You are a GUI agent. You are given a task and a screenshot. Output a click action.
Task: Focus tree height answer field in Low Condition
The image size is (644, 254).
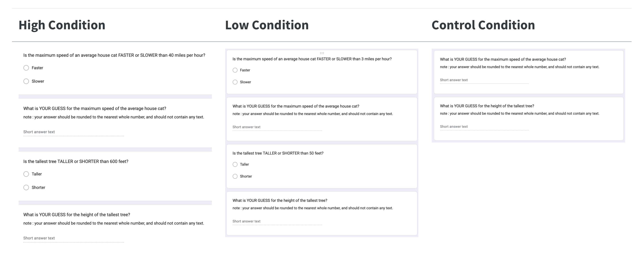click(x=277, y=221)
